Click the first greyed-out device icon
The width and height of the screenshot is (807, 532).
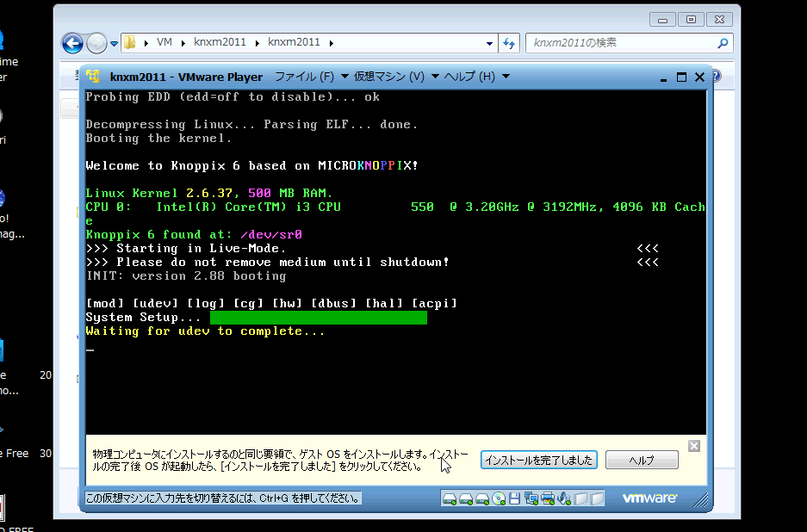[580, 498]
